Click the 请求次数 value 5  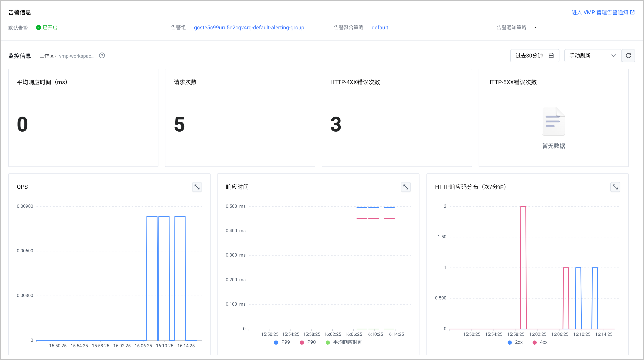(x=179, y=124)
